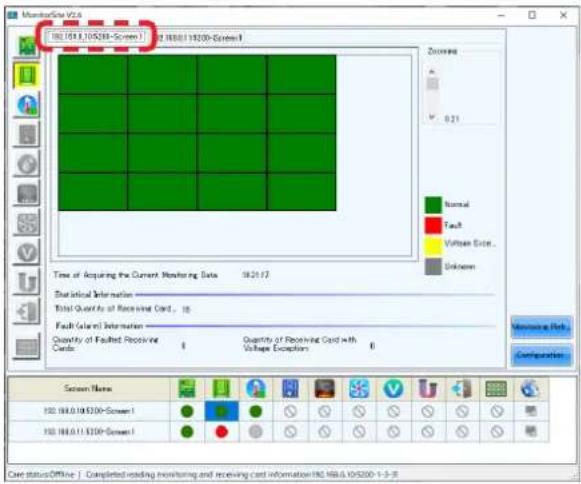Image resolution: width=581 pixels, height=484 pixels.
Task: Click the Zooming slider up arrow
Action: (431, 71)
